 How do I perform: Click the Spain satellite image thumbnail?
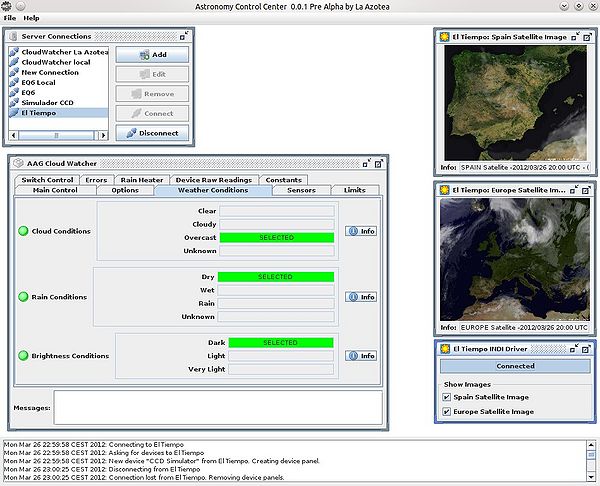(x=515, y=103)
